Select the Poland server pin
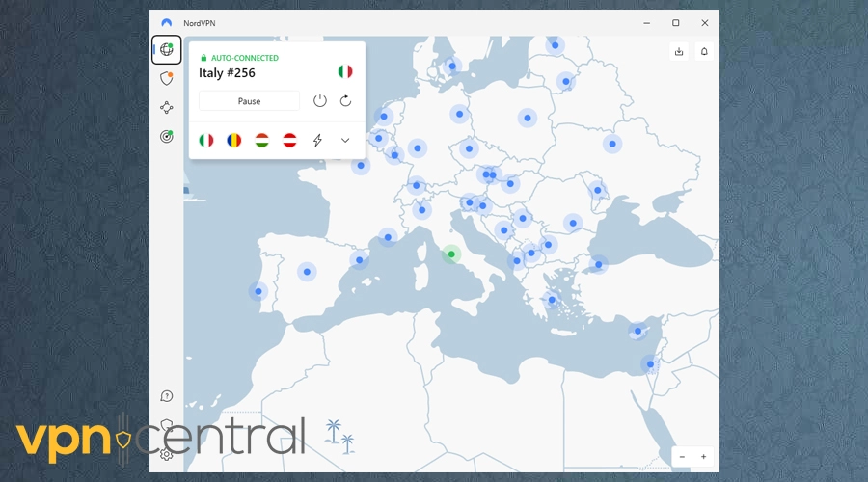The height and width of the screenshot is (482, 868). (x=528, y=118)
